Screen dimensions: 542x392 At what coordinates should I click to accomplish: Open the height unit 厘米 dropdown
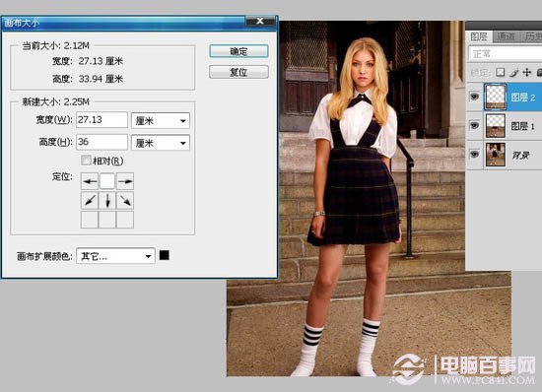tap(161, 142)
